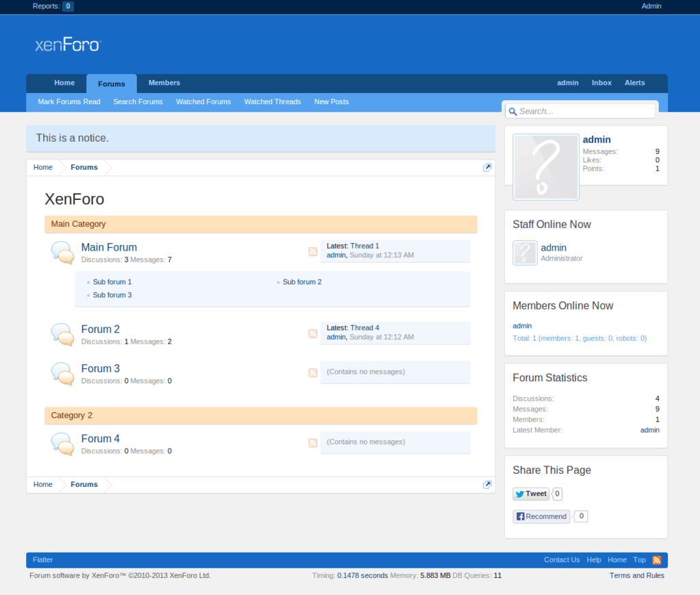Open the Inbox menu
This screenshot has height=595, width=700.
coord(601,83)
